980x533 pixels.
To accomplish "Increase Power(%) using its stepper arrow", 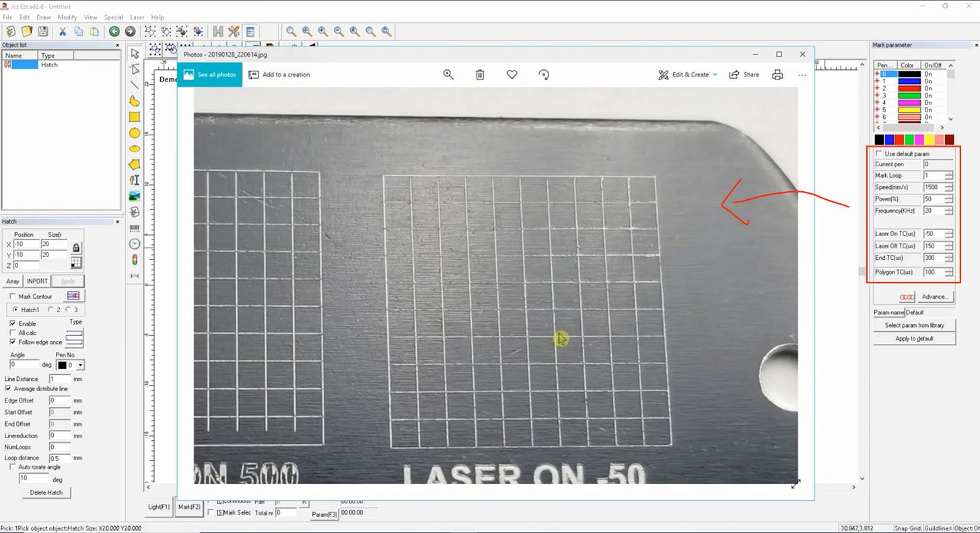I will point(949,197).
